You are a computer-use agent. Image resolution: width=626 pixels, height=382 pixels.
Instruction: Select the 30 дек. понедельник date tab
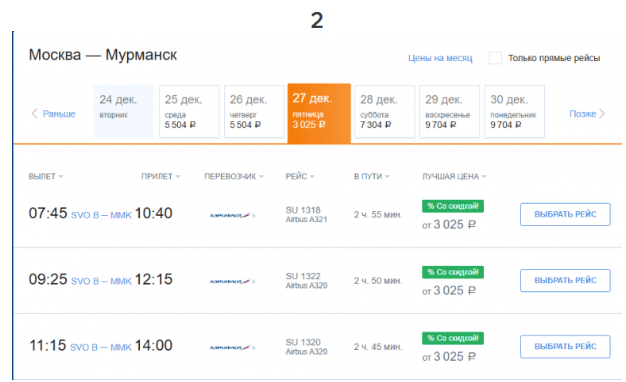click(515, 111)
